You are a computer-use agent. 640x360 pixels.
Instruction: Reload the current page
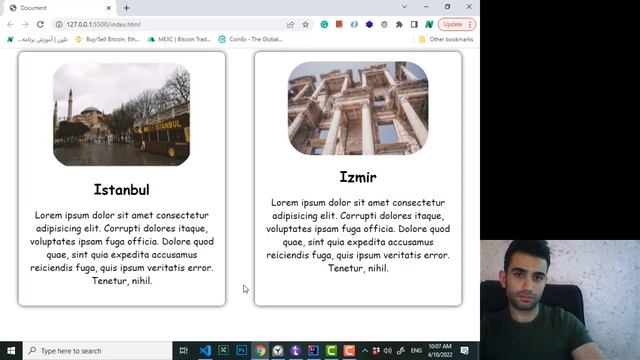40,24
